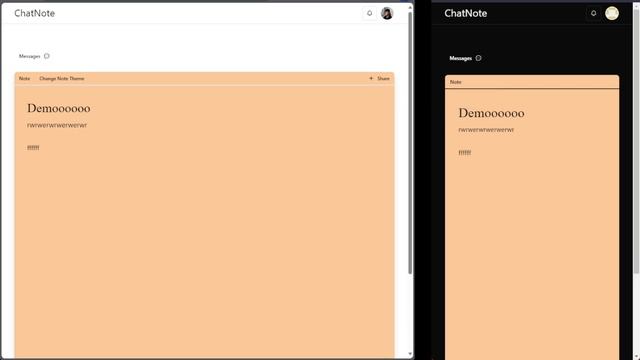
Task: Click Messages label in dark window
Action: (x=460, y=58)
